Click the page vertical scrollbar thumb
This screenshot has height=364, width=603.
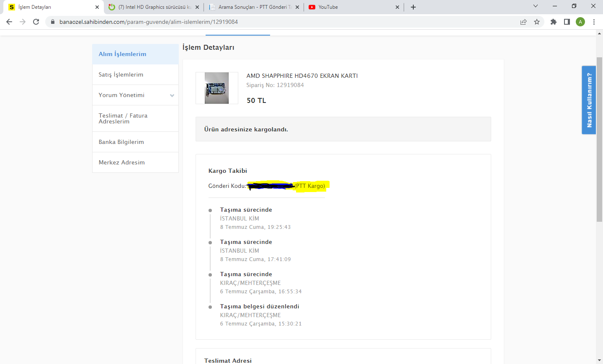click(x=600, y=139)
